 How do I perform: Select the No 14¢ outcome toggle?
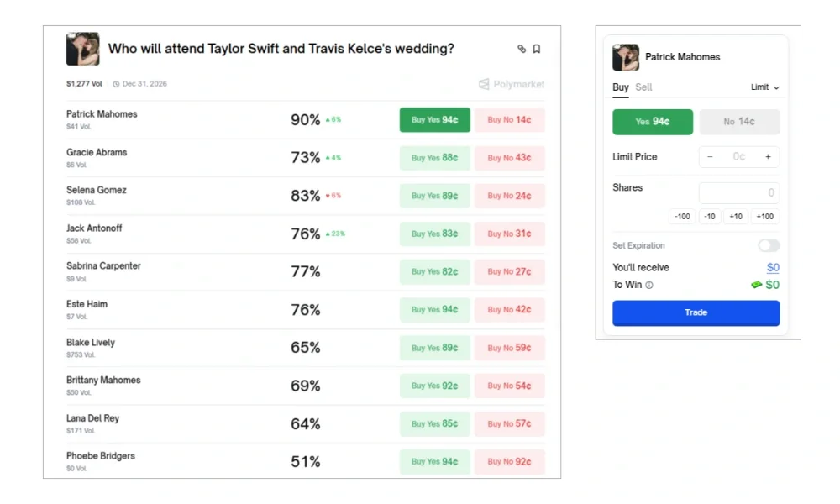(x=739, y=122)
